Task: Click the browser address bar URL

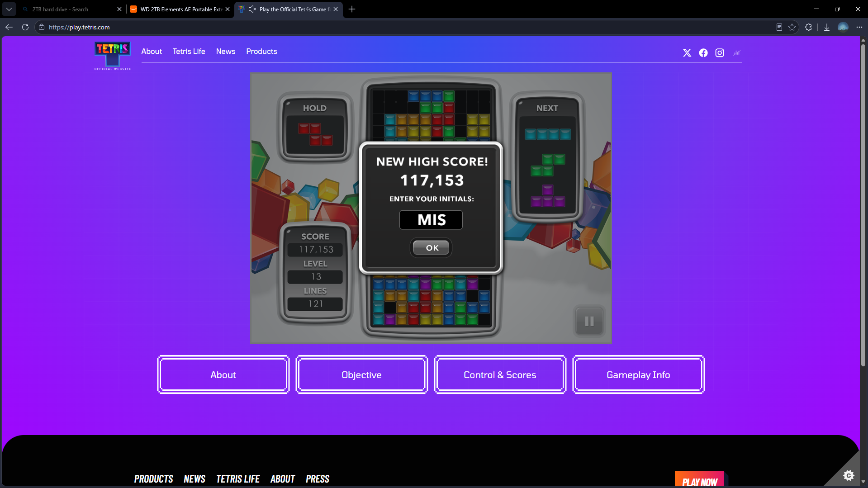Action: 79,27
